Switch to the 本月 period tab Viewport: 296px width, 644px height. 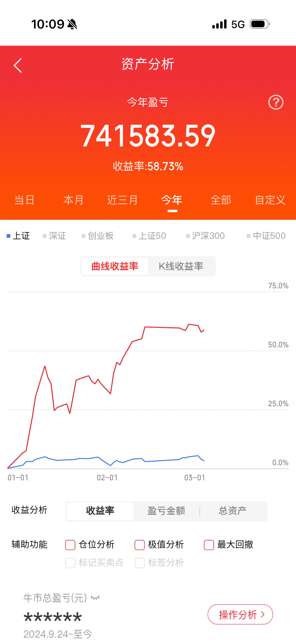tap(73, 200)
